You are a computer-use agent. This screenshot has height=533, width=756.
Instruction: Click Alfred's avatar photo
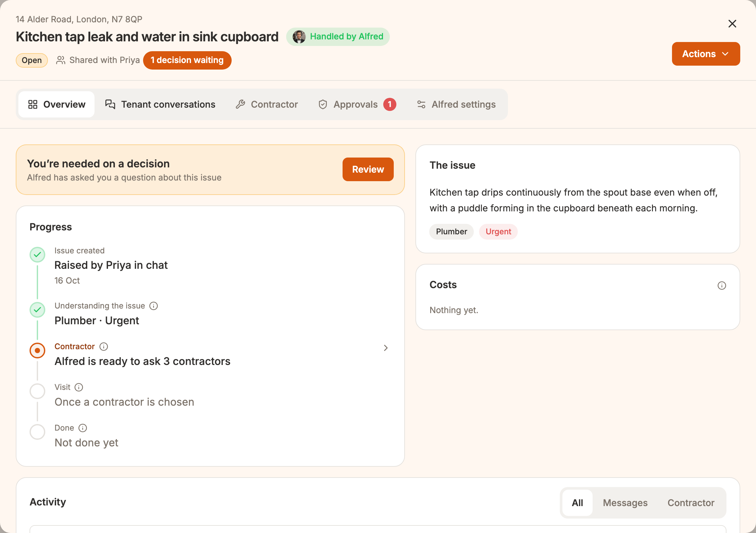[x=299, y=36]
